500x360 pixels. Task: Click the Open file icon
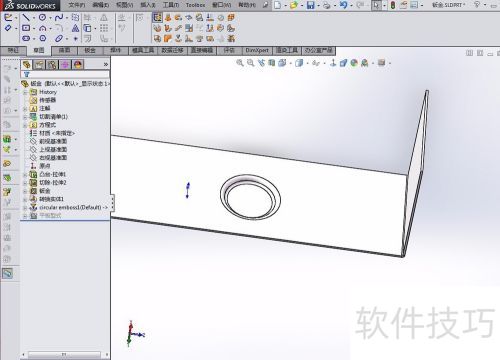(293, 5)
